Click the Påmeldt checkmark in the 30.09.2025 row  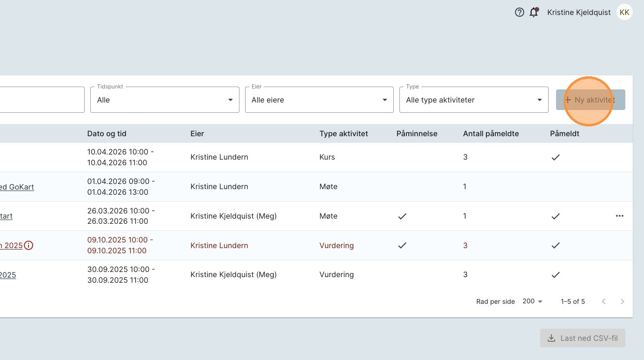(x=555, y=275)
